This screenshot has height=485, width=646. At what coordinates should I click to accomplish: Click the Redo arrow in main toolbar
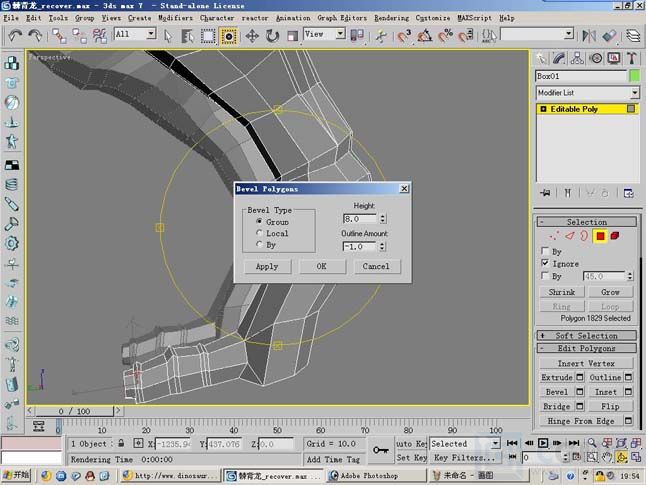click(35, 36)
